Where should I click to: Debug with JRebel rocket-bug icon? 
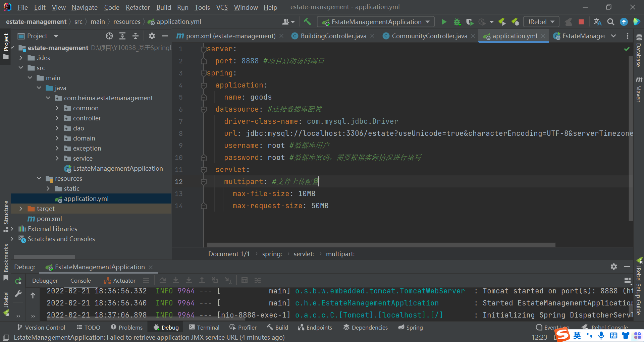(x=515, y=22)
